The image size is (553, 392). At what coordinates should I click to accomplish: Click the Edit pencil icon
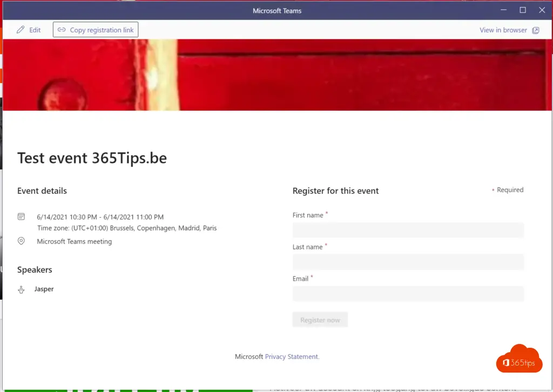pyautogui.click(x=21, y=30)
